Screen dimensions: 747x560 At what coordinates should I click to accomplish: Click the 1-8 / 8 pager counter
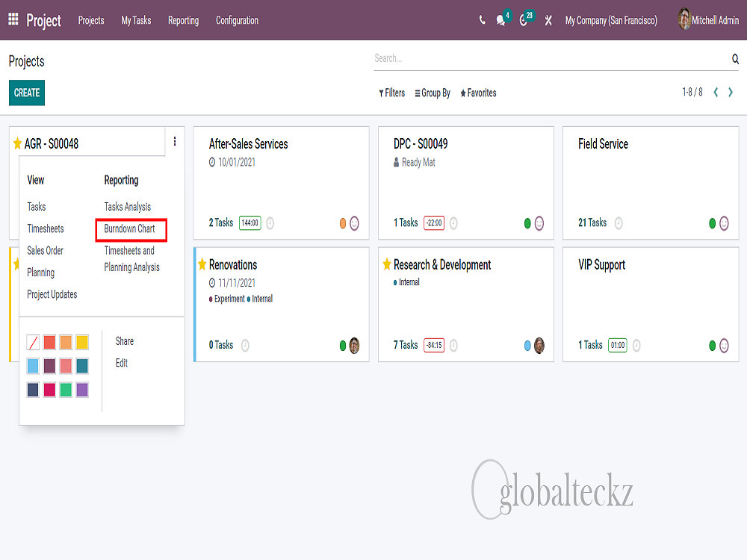click(x=692, y=92)
